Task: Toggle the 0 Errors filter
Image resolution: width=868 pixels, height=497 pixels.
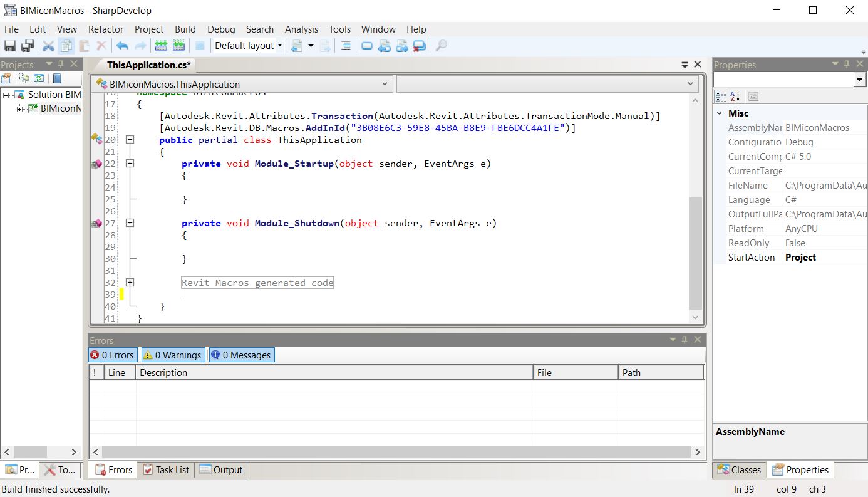Action: pyautogui.click(x=112, y=355)
